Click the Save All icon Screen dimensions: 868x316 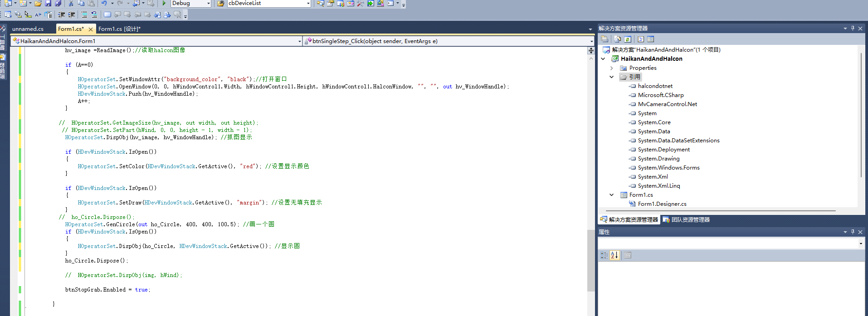[x=58, y=3]
